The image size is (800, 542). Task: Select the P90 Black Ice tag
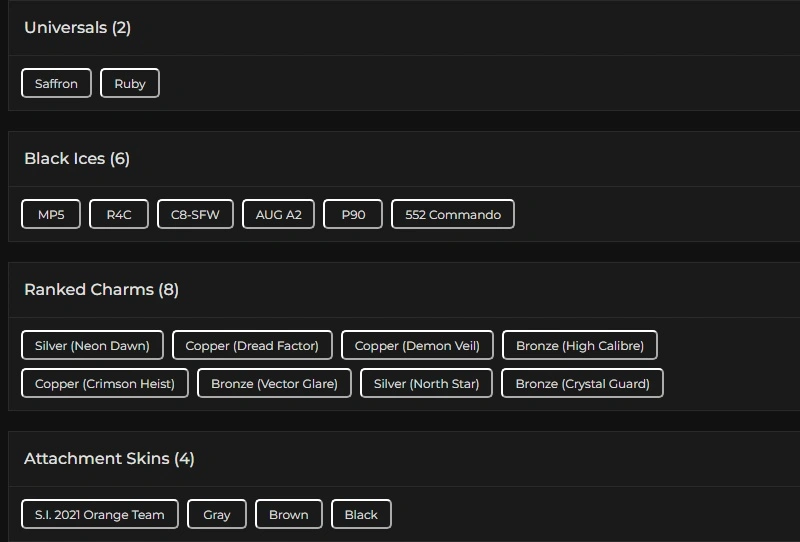353,214
